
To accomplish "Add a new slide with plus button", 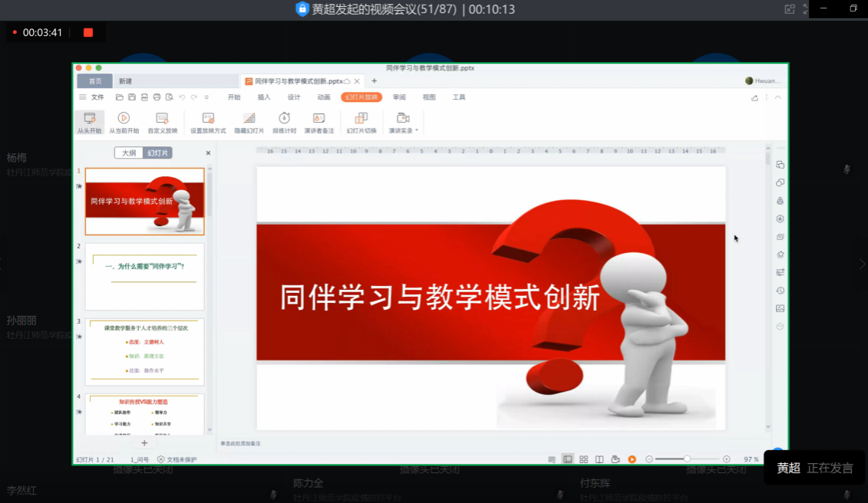I will coord(144,443).
